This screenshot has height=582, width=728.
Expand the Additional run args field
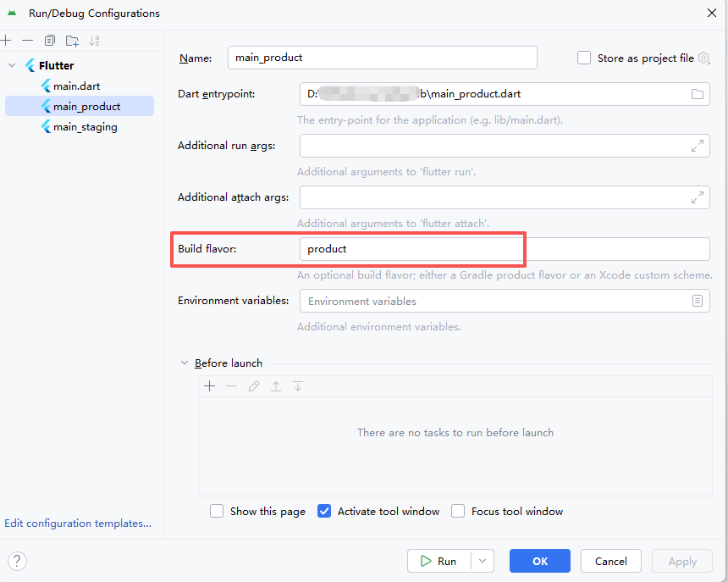(x=698, y=146)
